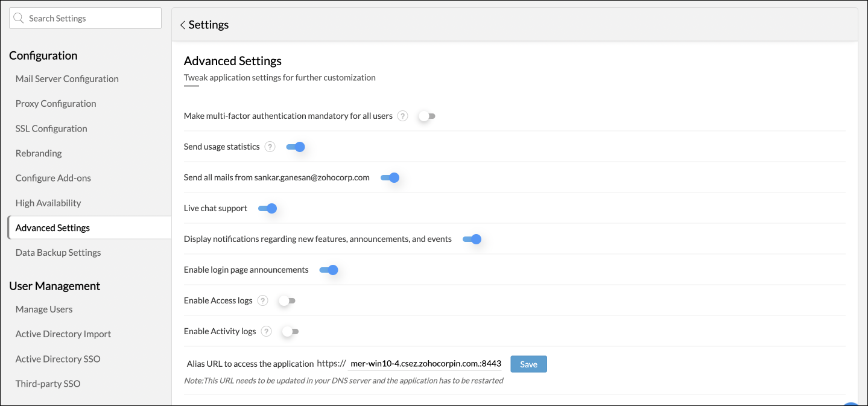Click the search magnifier icon

click(x=19, y=17)
